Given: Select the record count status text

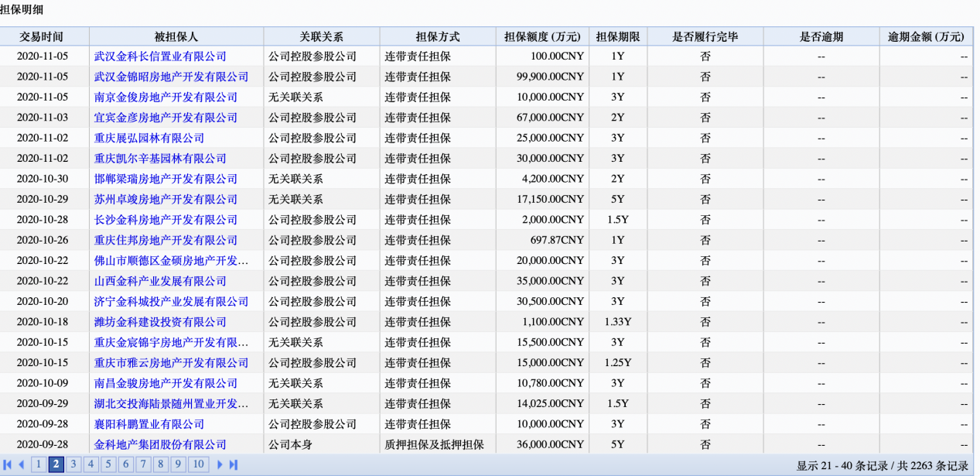Looking at the screenshot, I should tap(883, 466).
